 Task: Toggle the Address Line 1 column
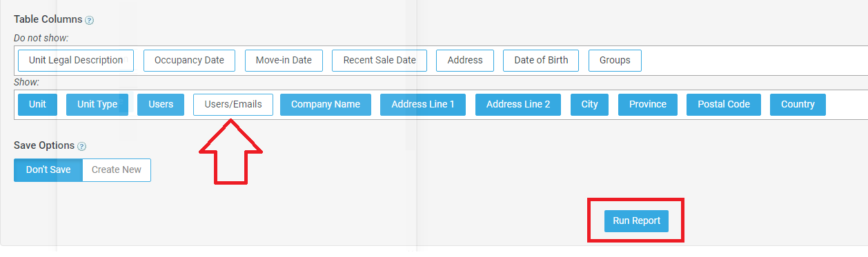click(423, 104)
